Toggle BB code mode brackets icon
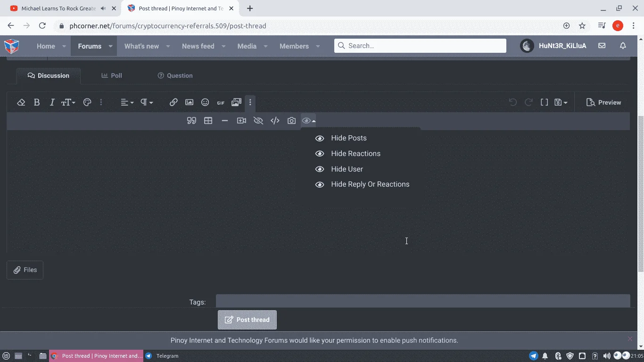 544,102
